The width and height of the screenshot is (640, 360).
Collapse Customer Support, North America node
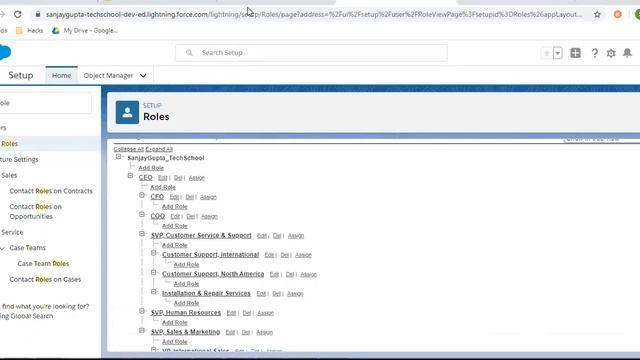tap(154, 272)
